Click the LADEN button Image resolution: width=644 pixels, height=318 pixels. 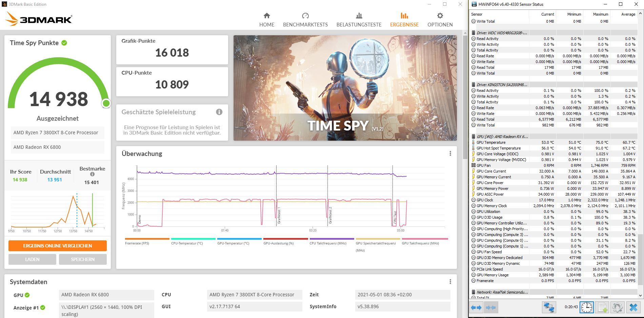[32, 259]
